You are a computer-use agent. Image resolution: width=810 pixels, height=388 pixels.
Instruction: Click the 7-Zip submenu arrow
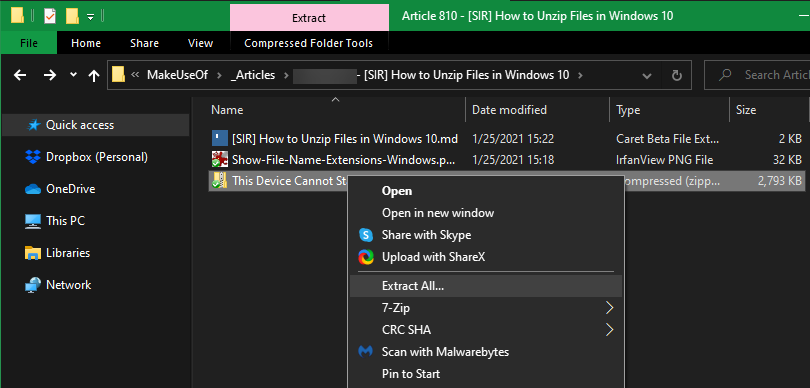(x=610, y=308)
